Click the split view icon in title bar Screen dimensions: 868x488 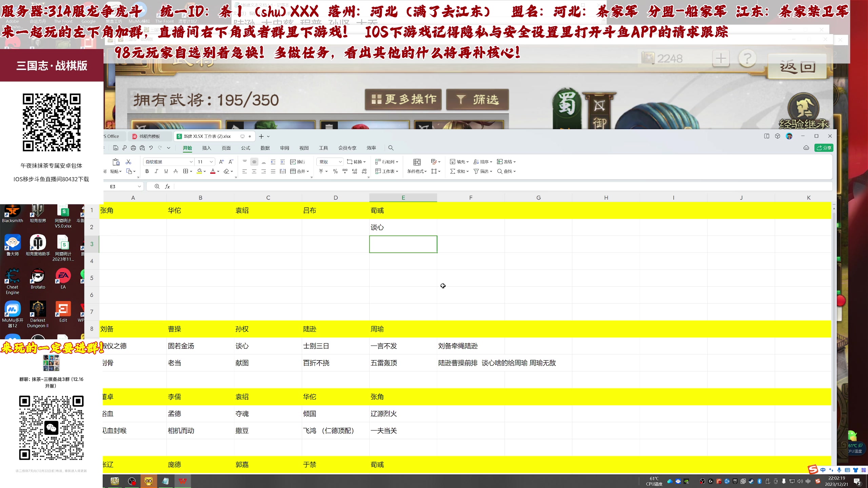click(767, 136)
